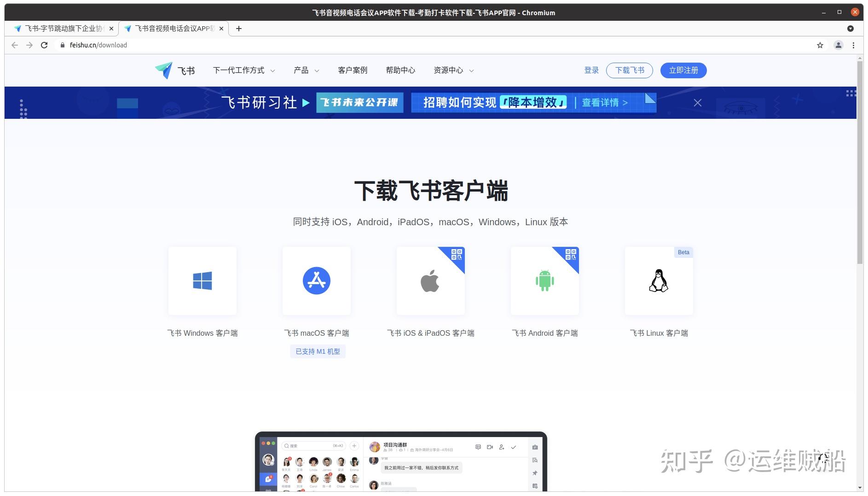Screen dimensions: 868x496
Task: Open the Chromium three-dot menu
Action: click(853, 45)
